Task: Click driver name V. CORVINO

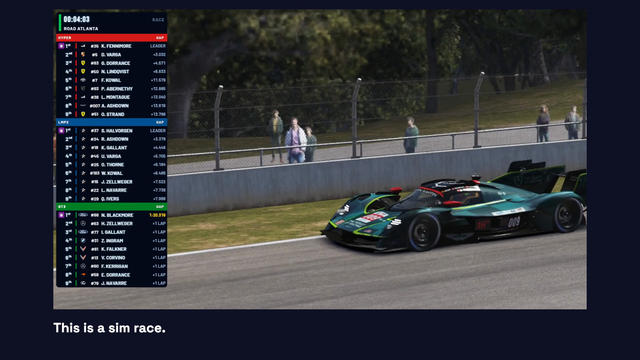Action: click(113, 258)
